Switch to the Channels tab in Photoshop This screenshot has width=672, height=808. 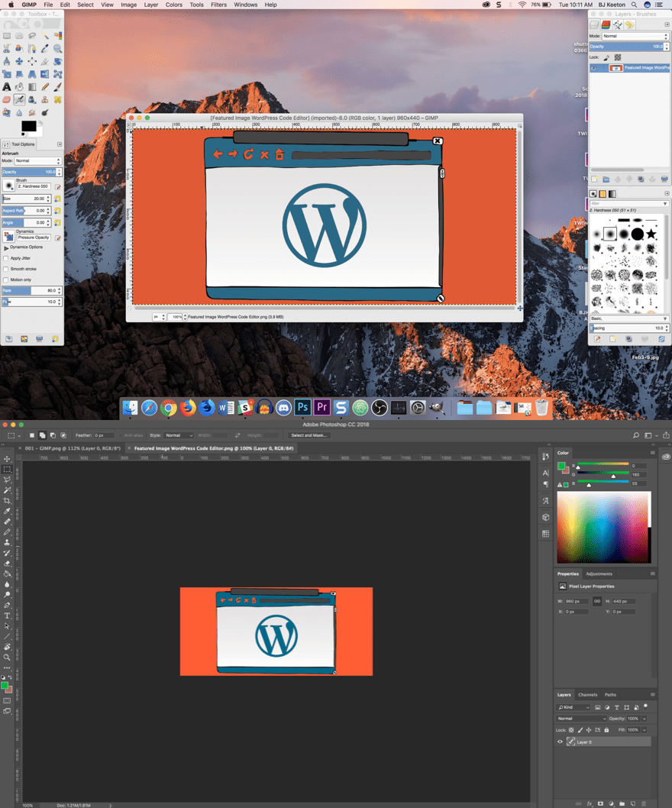(588, 695)
